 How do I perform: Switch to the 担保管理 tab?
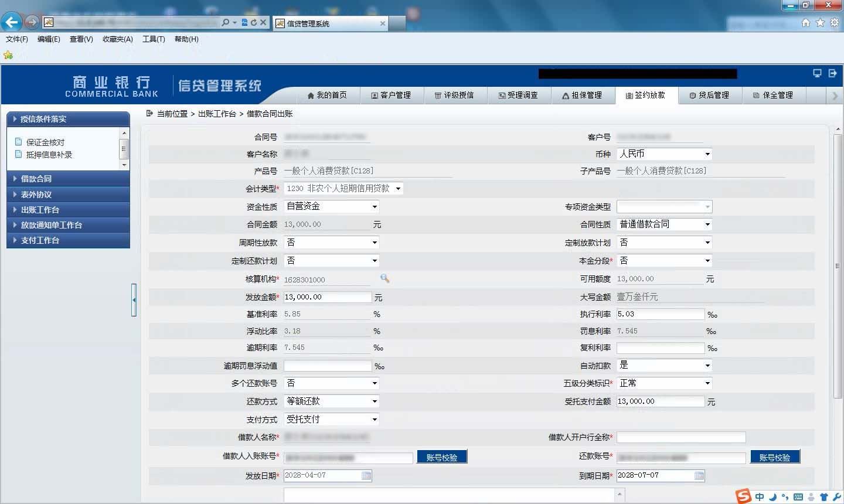click(x=582, y=95)
